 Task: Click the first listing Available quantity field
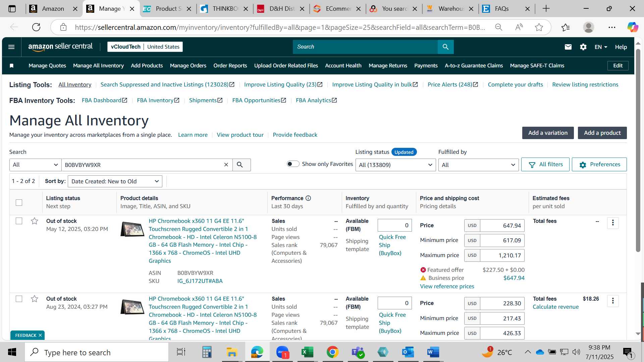click(394, 225)
